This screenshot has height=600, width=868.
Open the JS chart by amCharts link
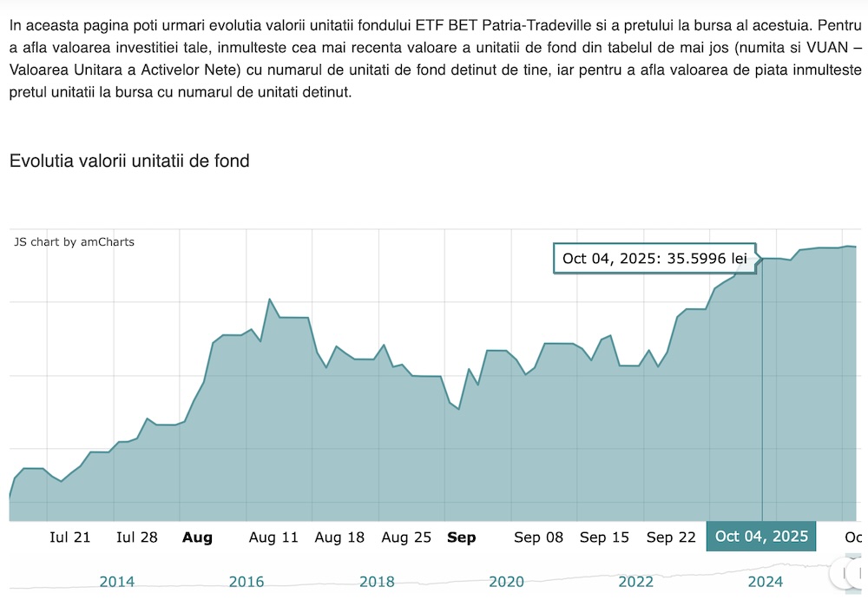(75, 241)
